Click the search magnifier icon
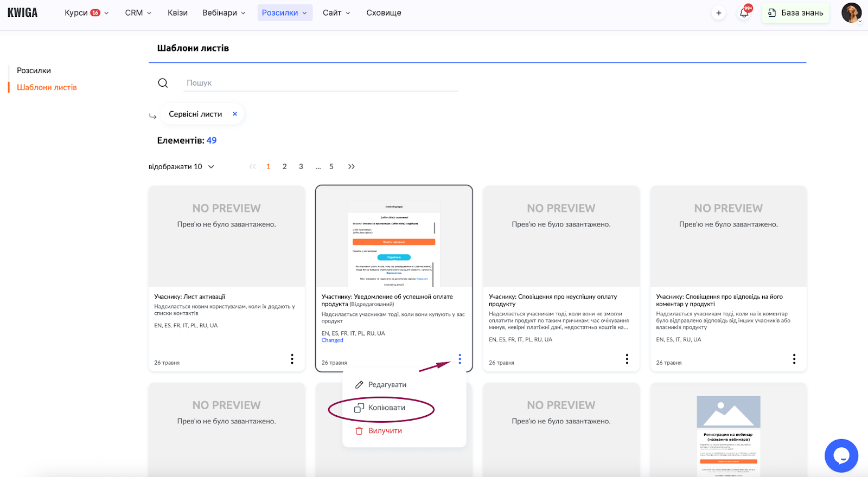 163,83
